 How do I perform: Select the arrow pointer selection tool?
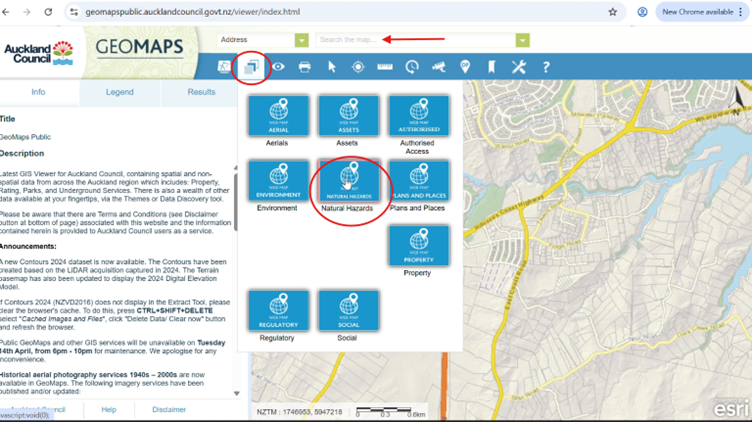331,67
